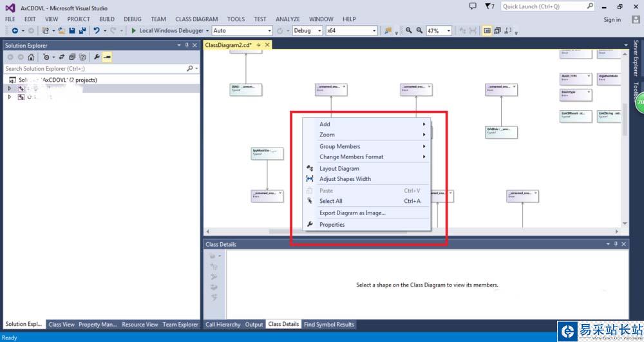Image resolution: width=644 pixels, height=342 pixels.
Task: Close the ClassDiagram2.cd tab
Action: click(x=267, y=44)
